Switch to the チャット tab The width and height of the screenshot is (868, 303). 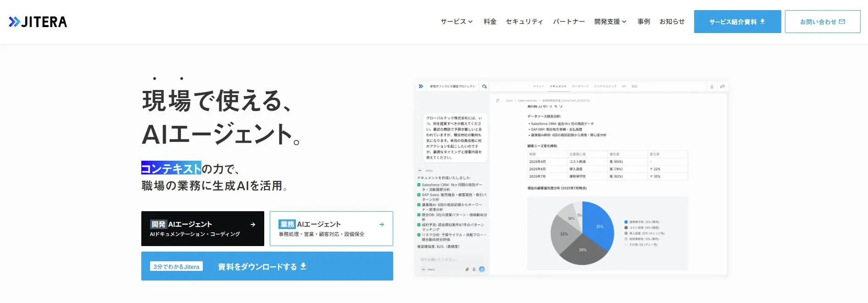pyautogui.click(x=539, y=86)
